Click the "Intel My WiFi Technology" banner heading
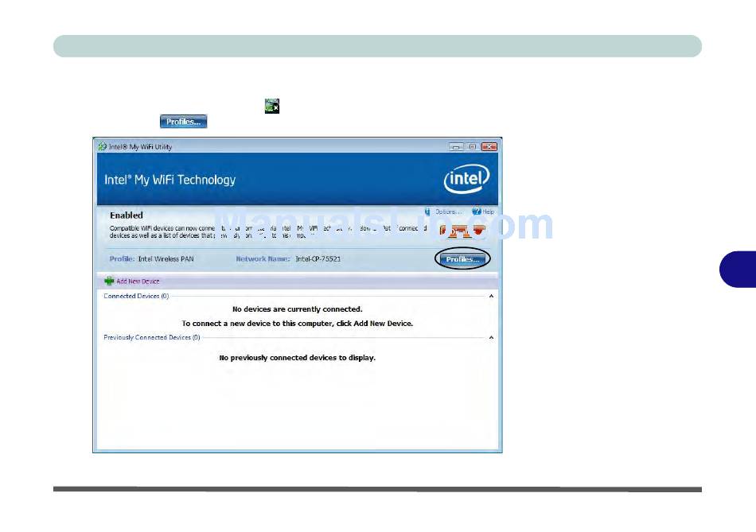This screenshot has width=756, height=532. tap(170, 180)
